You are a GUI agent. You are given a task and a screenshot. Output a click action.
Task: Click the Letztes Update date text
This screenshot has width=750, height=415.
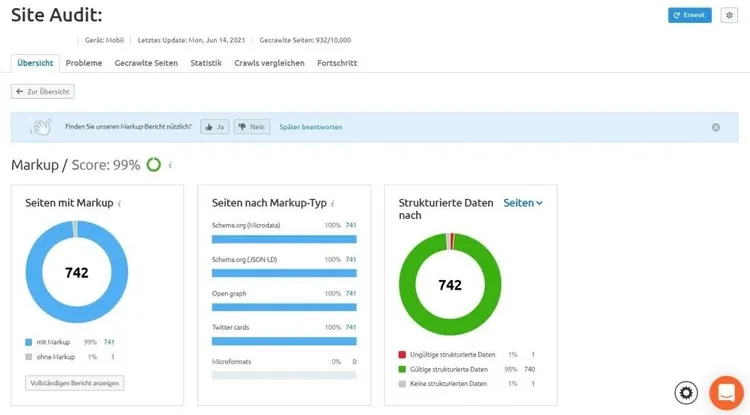[x=191, y=40]
